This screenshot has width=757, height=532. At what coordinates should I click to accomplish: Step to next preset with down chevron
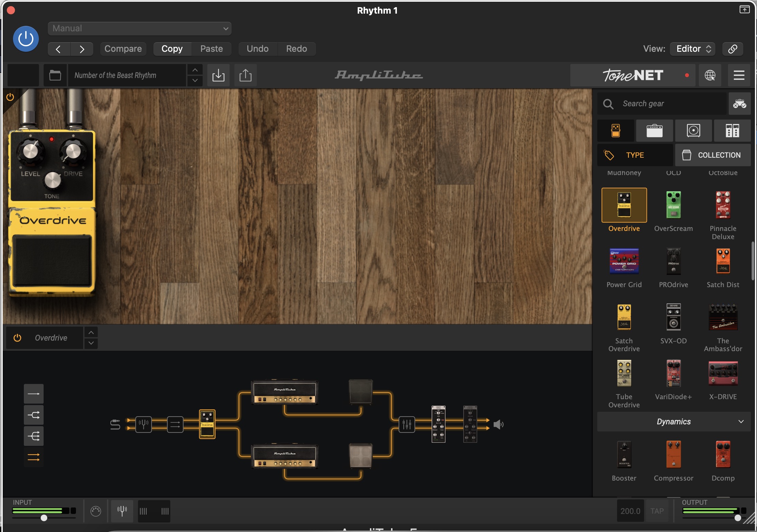(x=195, y=81)
